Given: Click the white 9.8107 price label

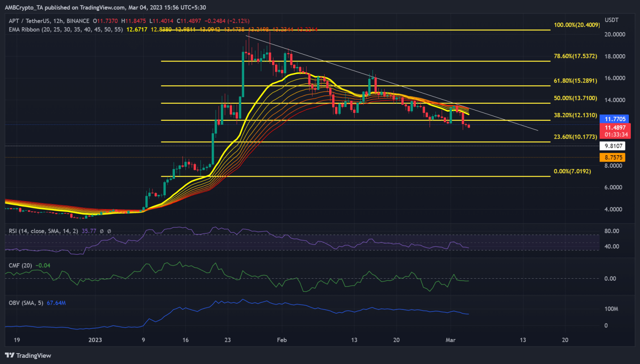Looking at the screenshot, I should [613, 146].
